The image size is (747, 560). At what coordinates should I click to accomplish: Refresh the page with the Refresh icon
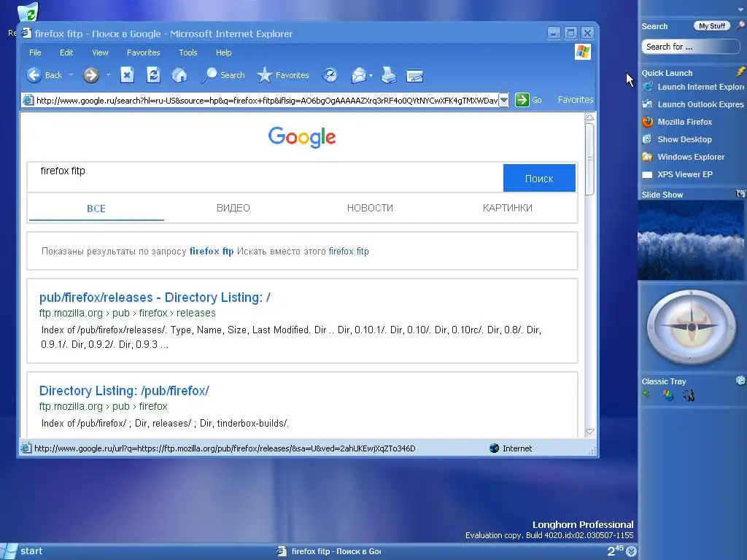[153, 75]
